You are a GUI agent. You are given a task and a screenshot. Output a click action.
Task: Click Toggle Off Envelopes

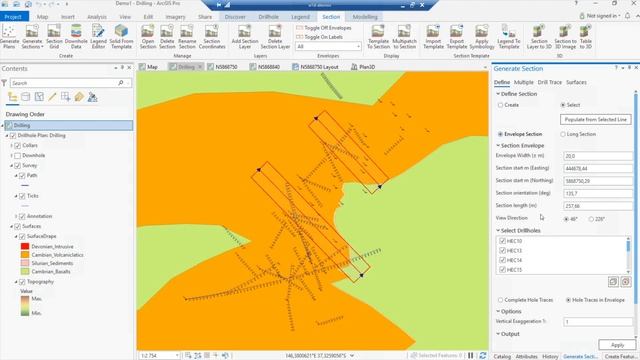(x=324, y=28)
